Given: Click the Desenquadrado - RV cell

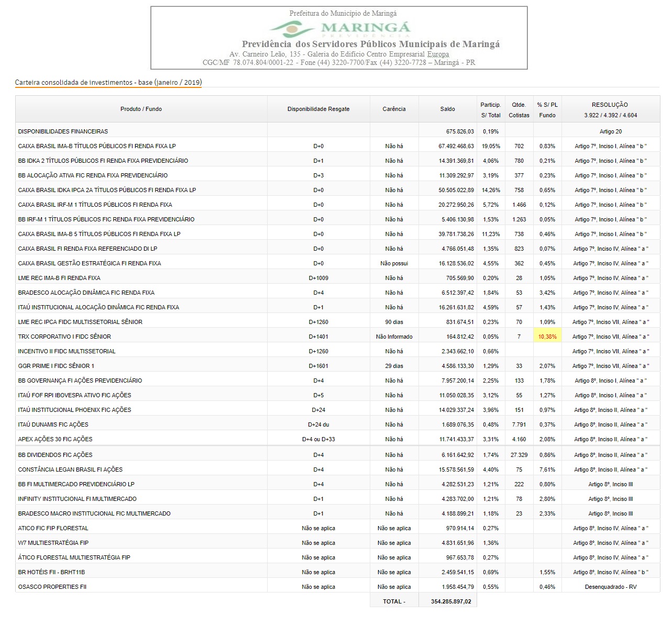Looking at the screenshot, I should click(610, 587).
